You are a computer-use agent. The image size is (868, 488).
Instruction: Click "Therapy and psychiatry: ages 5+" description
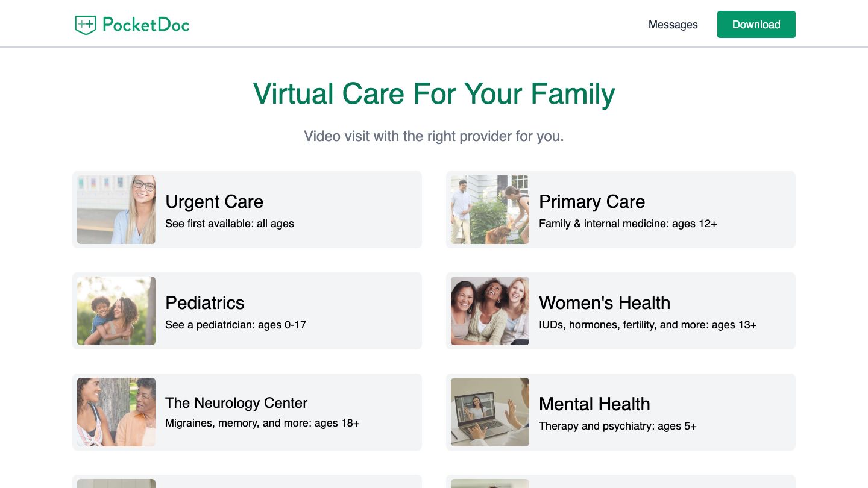(617, 426)
